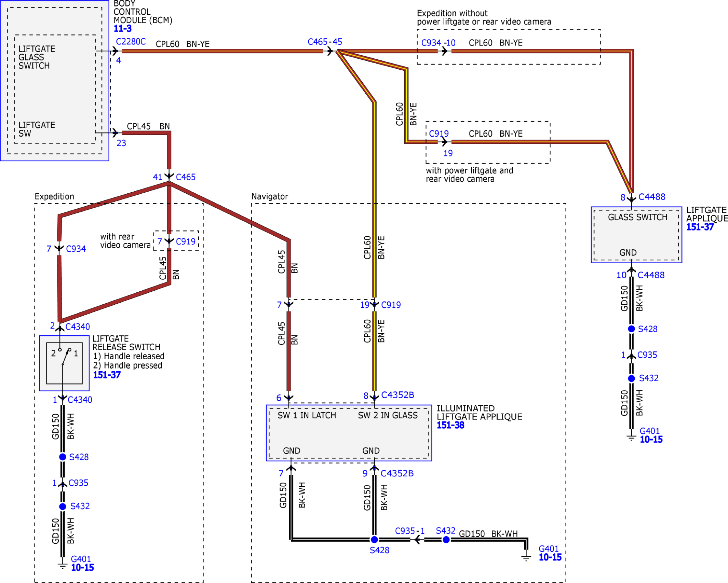Click pin number 4 below C2280C
Screen dimensions: 728x583
(x=118, y=60)
